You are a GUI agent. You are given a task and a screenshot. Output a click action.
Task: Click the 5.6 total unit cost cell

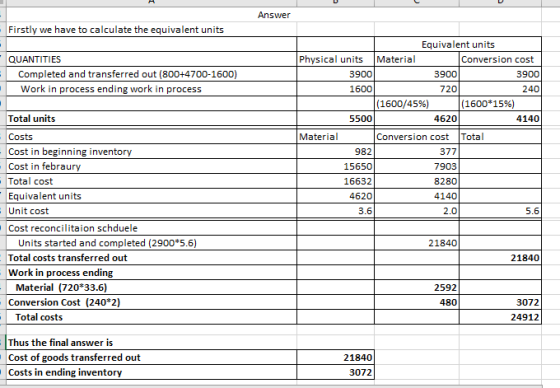(x=500, y=211)
